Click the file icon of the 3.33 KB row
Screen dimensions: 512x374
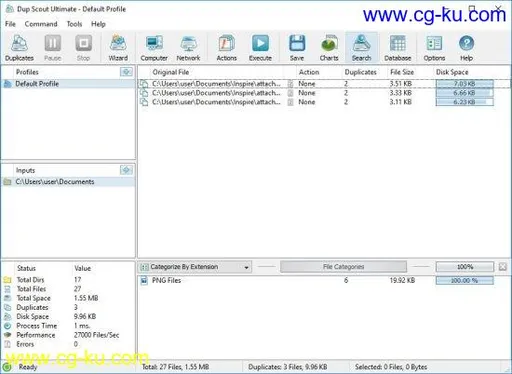(x=144, y=93)
